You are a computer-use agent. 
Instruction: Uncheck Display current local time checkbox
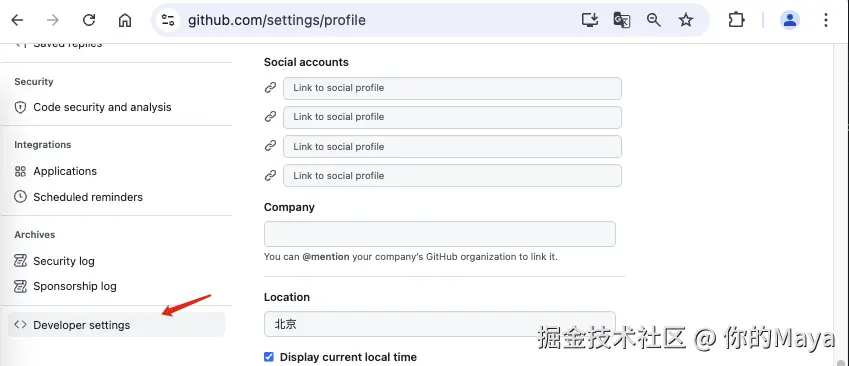(x=269, y=357)
